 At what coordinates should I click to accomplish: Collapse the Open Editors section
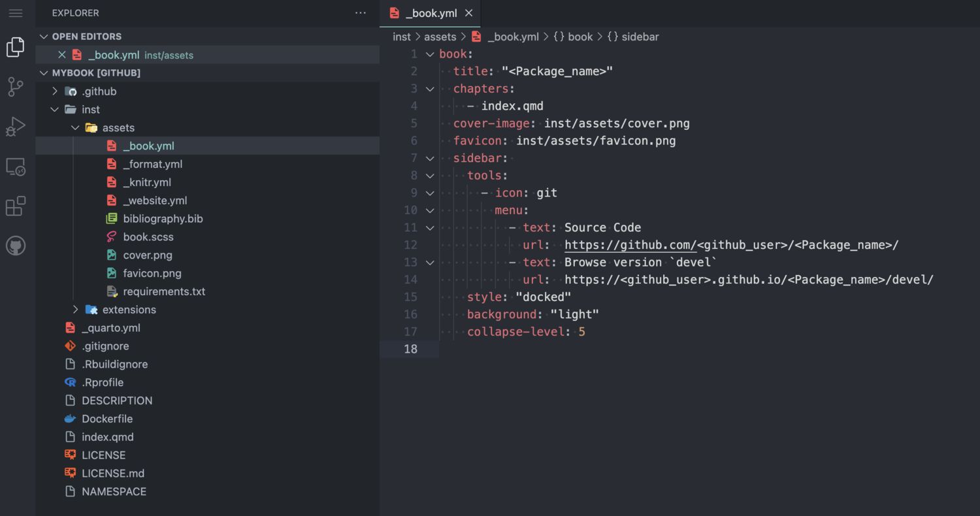coord(44,37)
